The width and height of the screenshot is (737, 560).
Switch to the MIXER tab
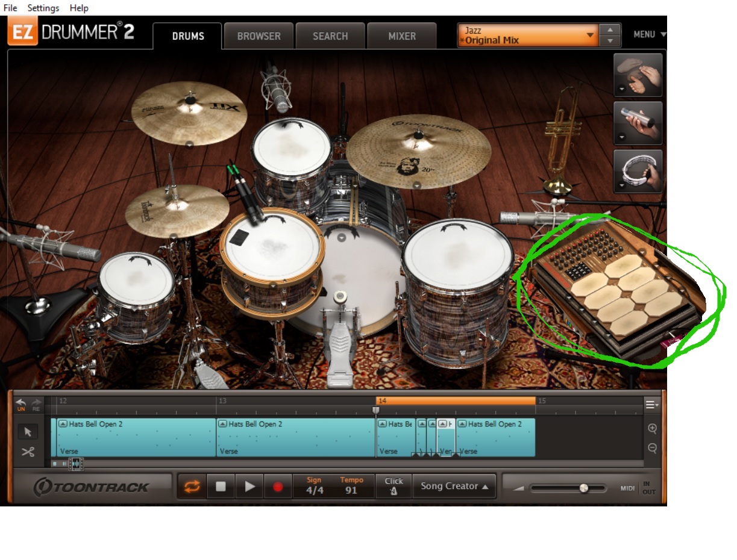coord(402,36)
